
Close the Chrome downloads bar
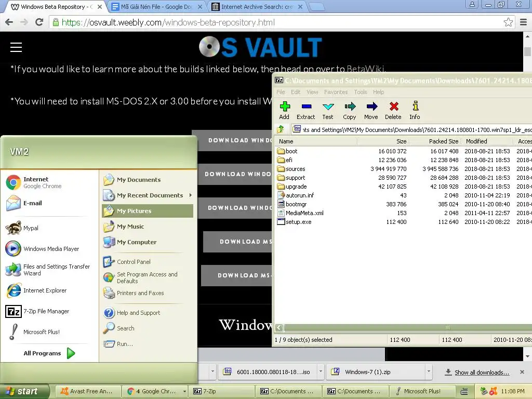(x=522, y=372)
